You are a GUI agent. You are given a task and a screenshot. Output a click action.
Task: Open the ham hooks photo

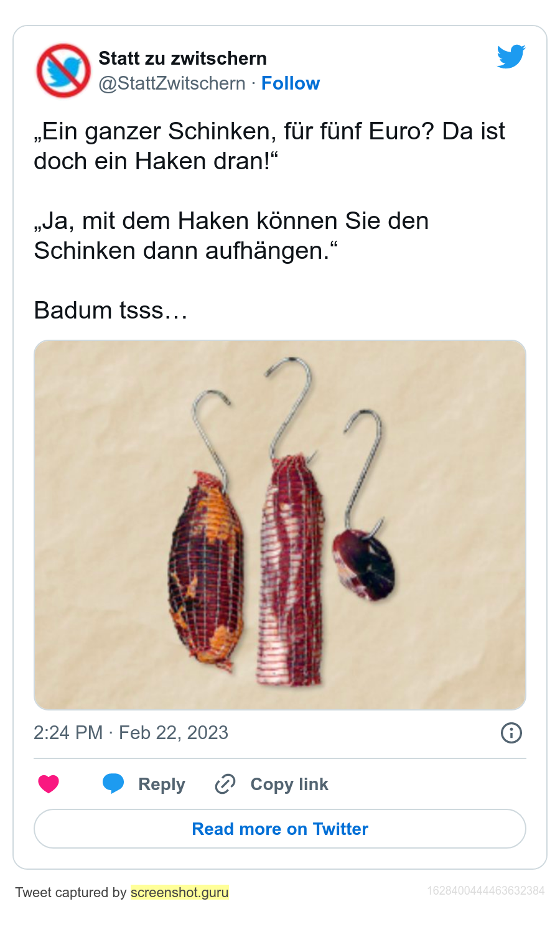[280, 525]
